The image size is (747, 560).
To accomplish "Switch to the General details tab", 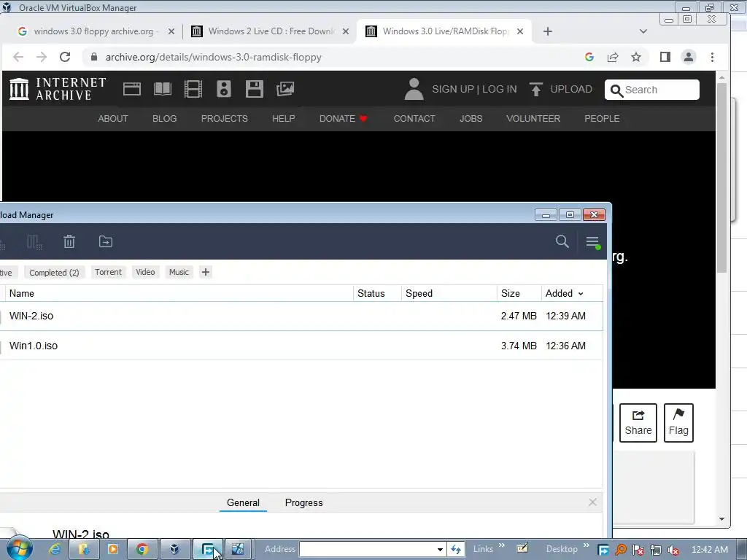I will click(x=243, y=503).
